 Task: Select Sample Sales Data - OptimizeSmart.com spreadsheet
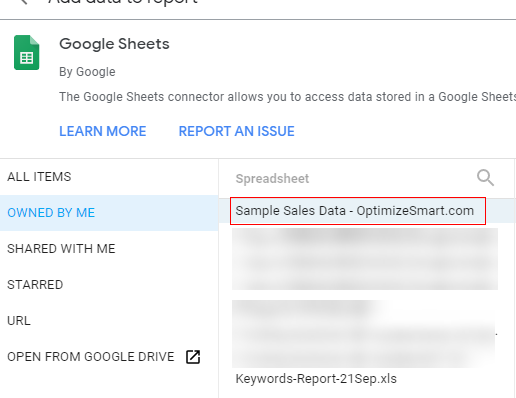[358, 211]
